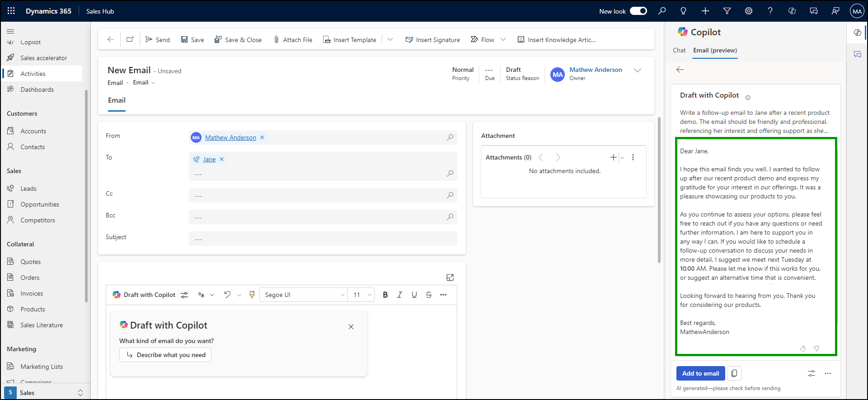
Task: Add a new attachment with plus
Action: click(613, 157)
